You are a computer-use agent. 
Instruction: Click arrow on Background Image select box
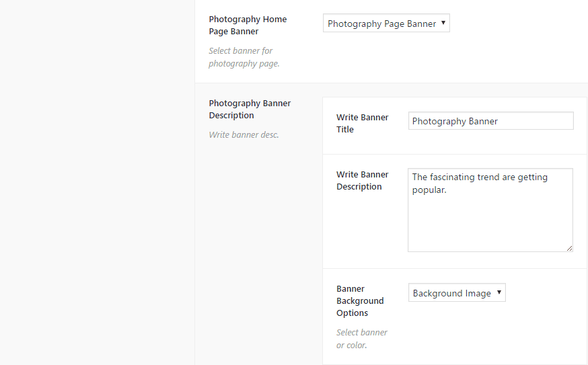point(499,292)
